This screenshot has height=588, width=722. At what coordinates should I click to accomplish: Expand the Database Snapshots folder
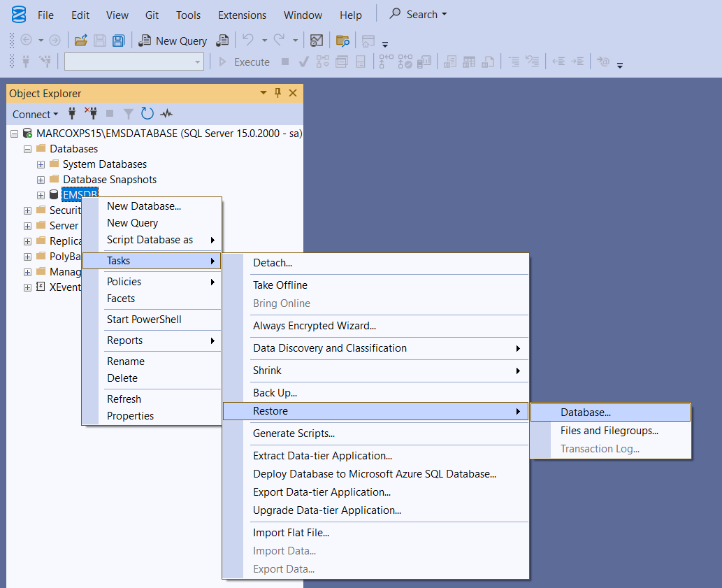pos(41,180)
